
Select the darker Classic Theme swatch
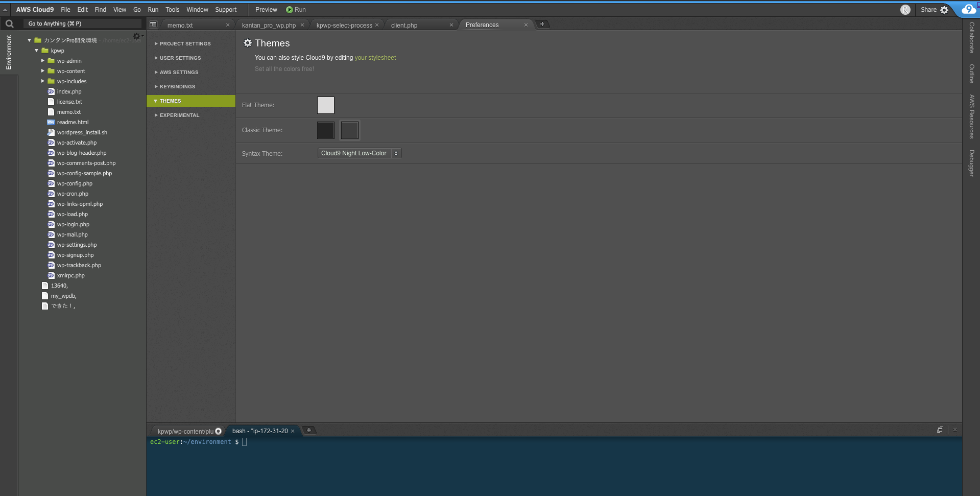coord(326,130)
